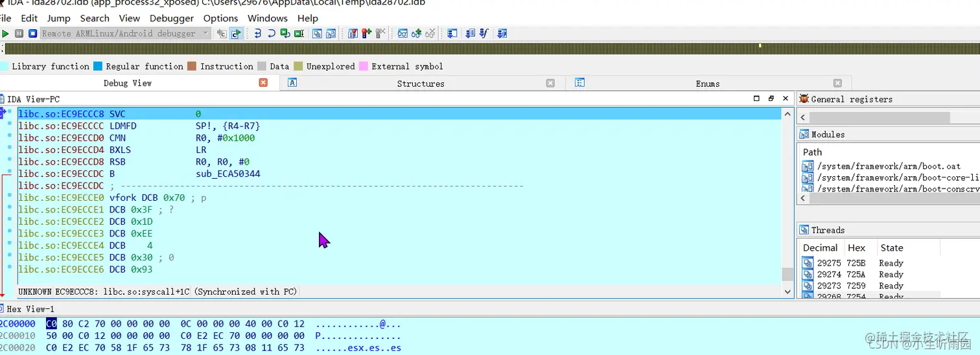This screenshot has width=980, height=355.
Task: Open the Windows menu
Action: click(x=268, y=18)
